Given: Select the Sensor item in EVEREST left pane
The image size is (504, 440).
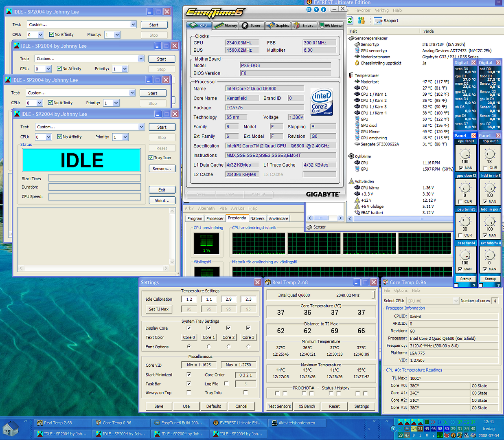Looking at the screenshot, I should (x=316, y=227).
